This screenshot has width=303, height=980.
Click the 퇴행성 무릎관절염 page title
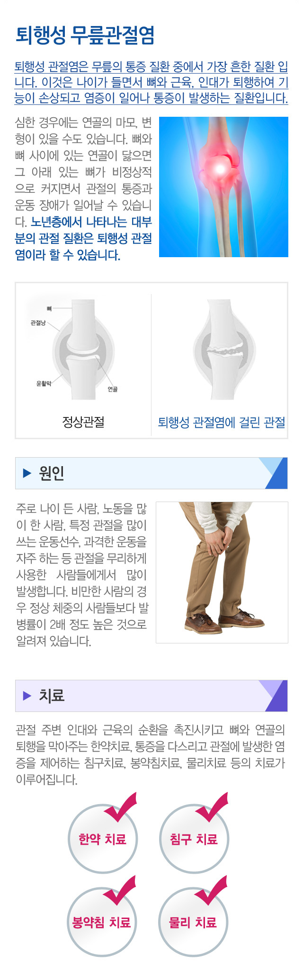point(85,35)
